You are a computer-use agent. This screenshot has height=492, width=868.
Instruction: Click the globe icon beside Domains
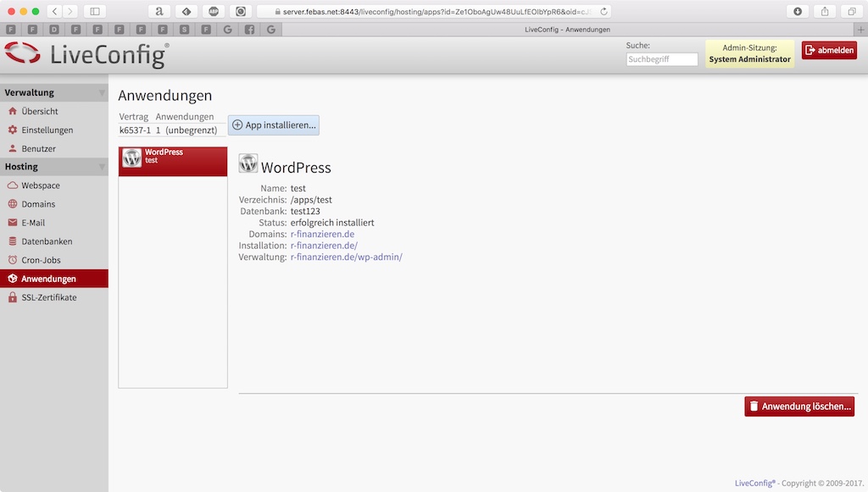[13, 204]
